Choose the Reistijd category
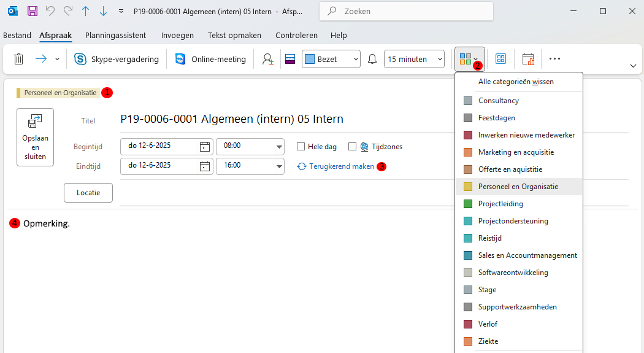 point(519,238)
